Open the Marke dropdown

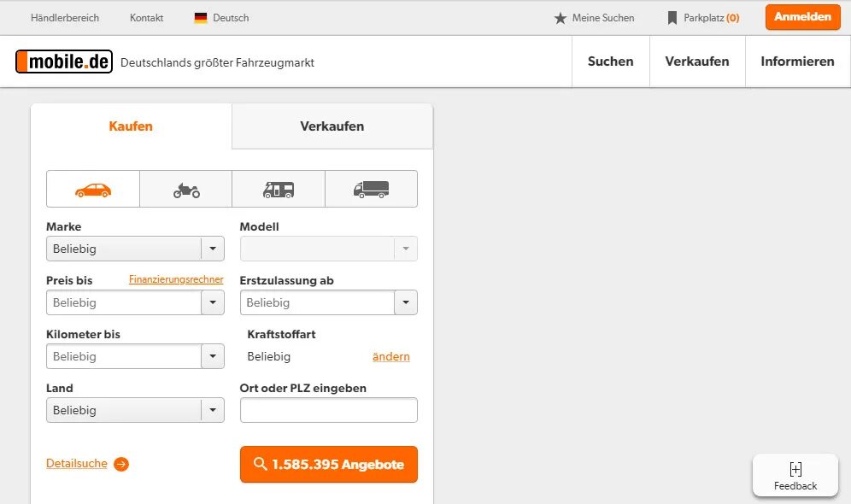[135, 249]
